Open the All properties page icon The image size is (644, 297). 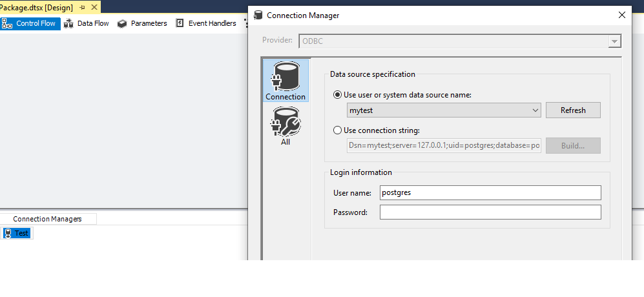click(286, 121)
